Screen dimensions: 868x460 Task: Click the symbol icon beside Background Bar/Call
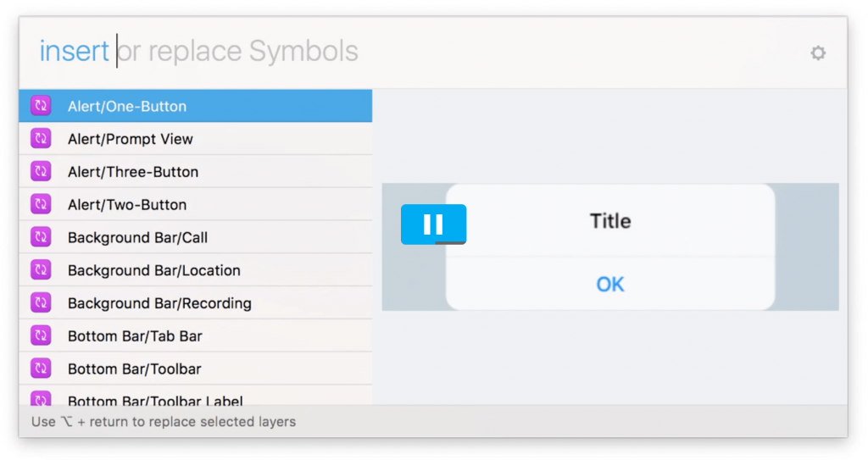click(41, 237)
